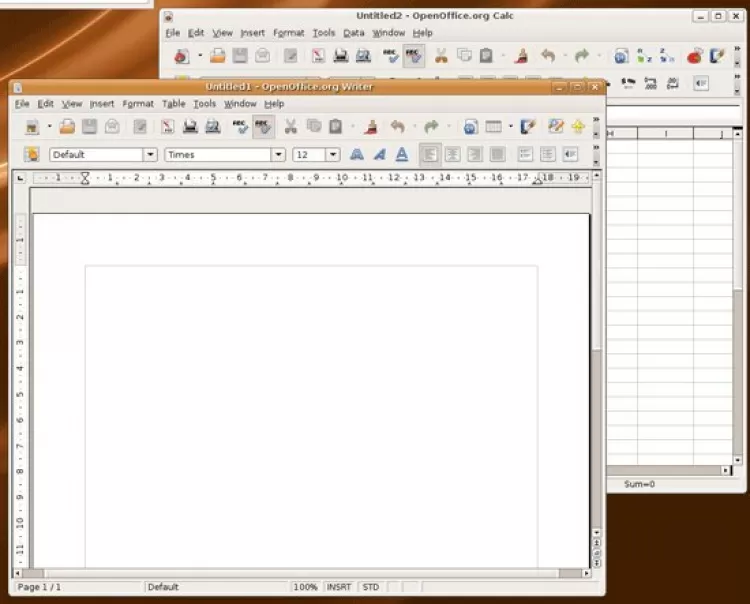Click the 100% zoom field in status bar
The width and height of the screenshot is (750, 604).
pyautogui.click(x=306, y=587)
